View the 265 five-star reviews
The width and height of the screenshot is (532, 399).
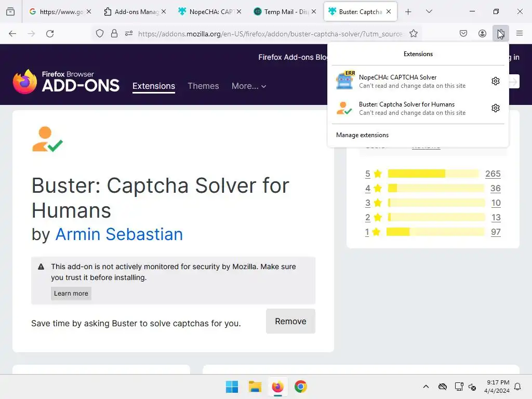493,174
